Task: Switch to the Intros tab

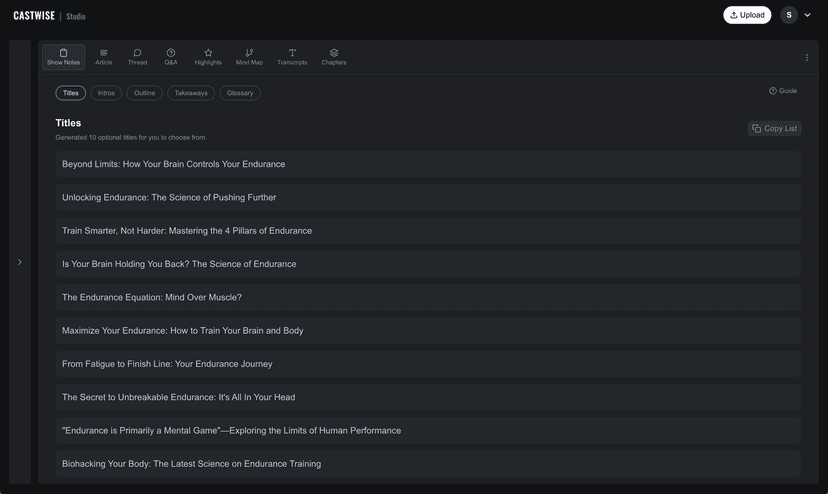Action: (x=106, y=93)
